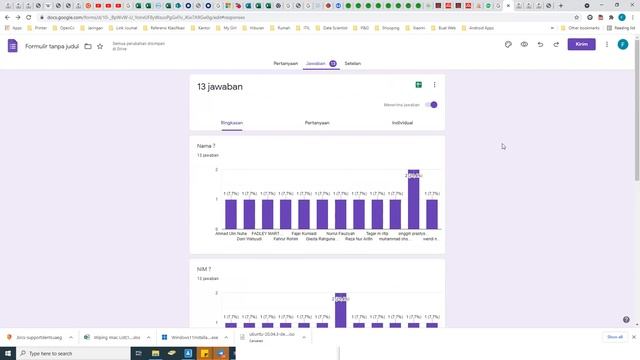Click Show all downloads
The height and width of the screenshot is (360, 640).
(615, 337)
